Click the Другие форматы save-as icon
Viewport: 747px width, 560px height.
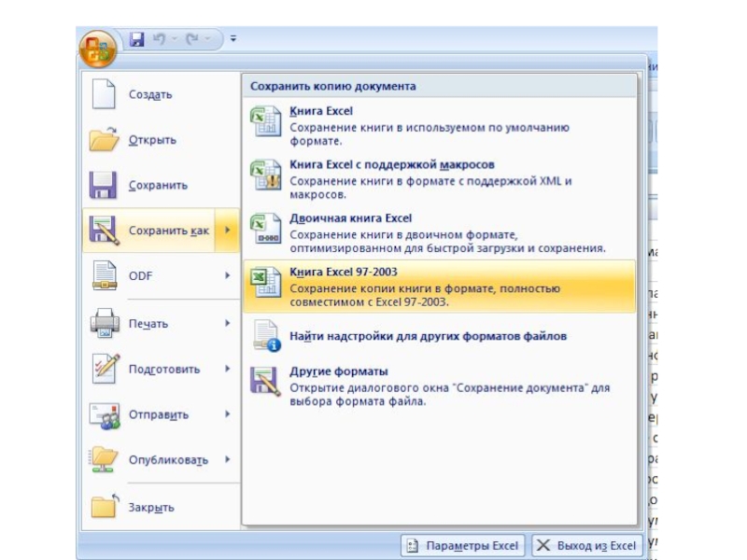click(x=265, y=381)
